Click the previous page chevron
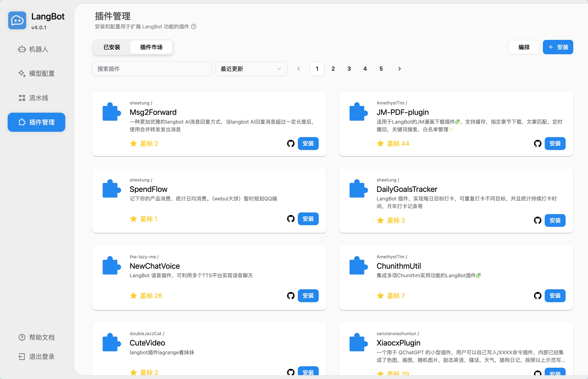 [299, 69]
